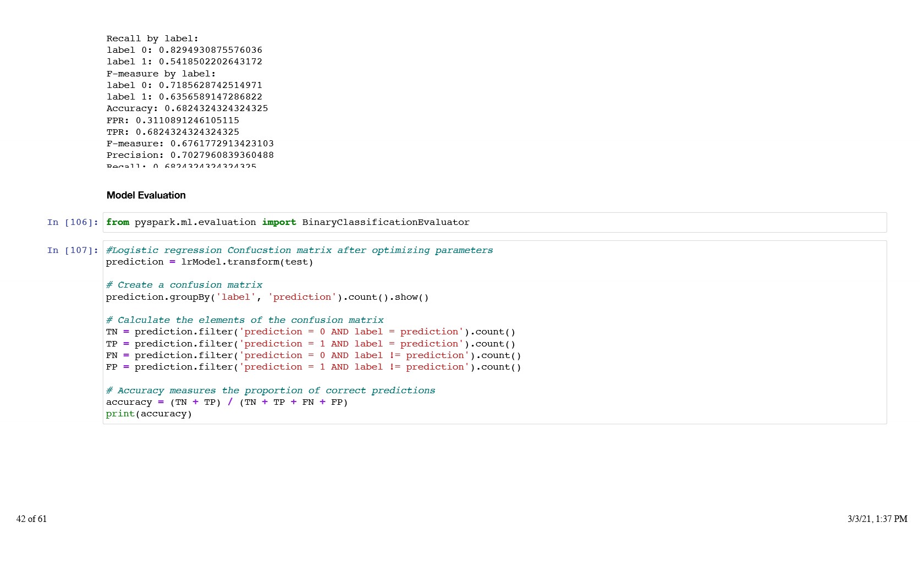Click the '# Create a confusion matrix' comment
Screen dimensions: 924x561
point(184,285)
